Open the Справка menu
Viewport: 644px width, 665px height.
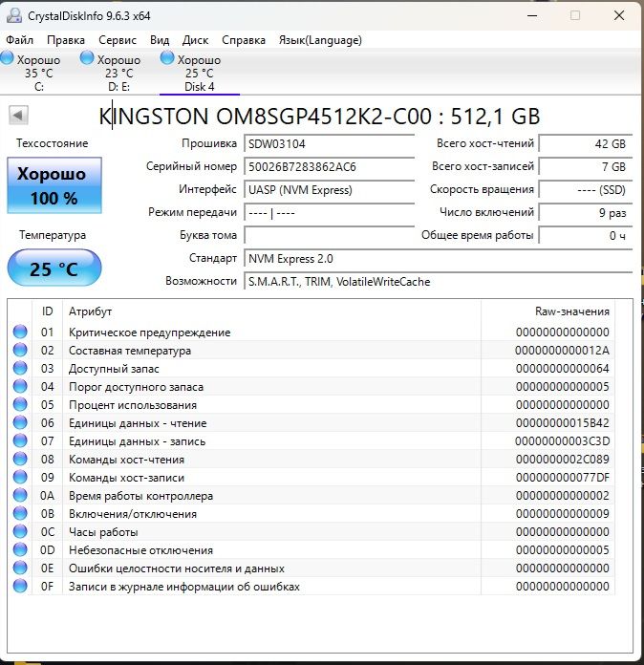click(x=244, y=40)
